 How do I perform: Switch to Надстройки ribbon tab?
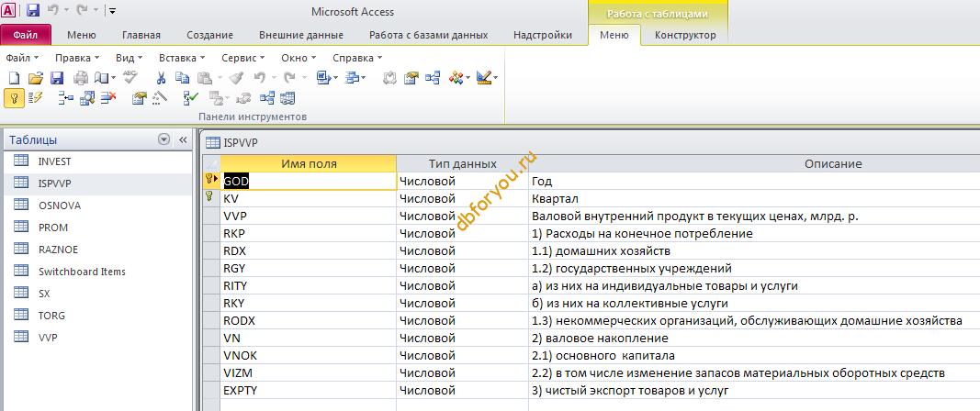543,35
